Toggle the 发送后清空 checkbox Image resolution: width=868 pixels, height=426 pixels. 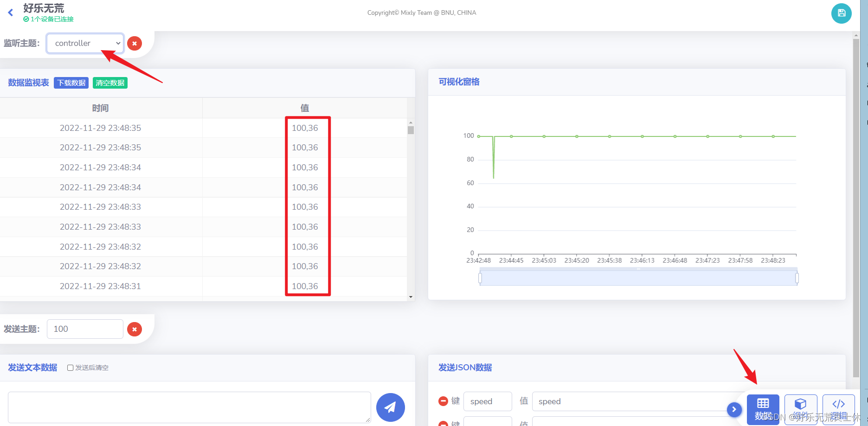click(x=70, y=368)
